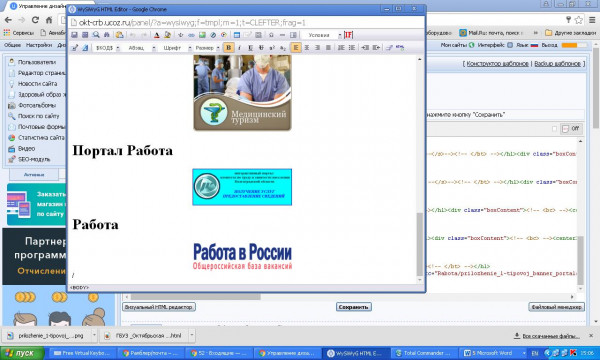Open Новости сайта in sidebar
Viewport: 600px width, 360px height.
[37, 83]
